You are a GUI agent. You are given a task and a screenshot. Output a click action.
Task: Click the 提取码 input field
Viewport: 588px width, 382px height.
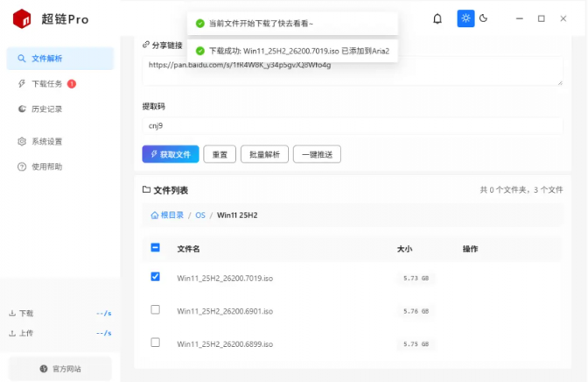click(352, 125)
